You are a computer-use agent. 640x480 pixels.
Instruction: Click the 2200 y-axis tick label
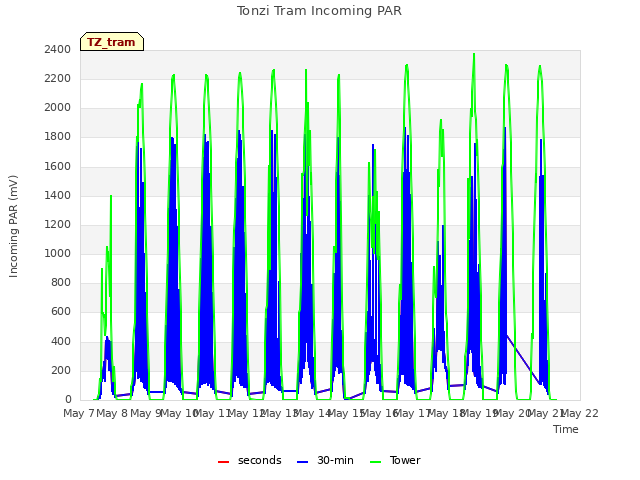click(x=58, y=78)
